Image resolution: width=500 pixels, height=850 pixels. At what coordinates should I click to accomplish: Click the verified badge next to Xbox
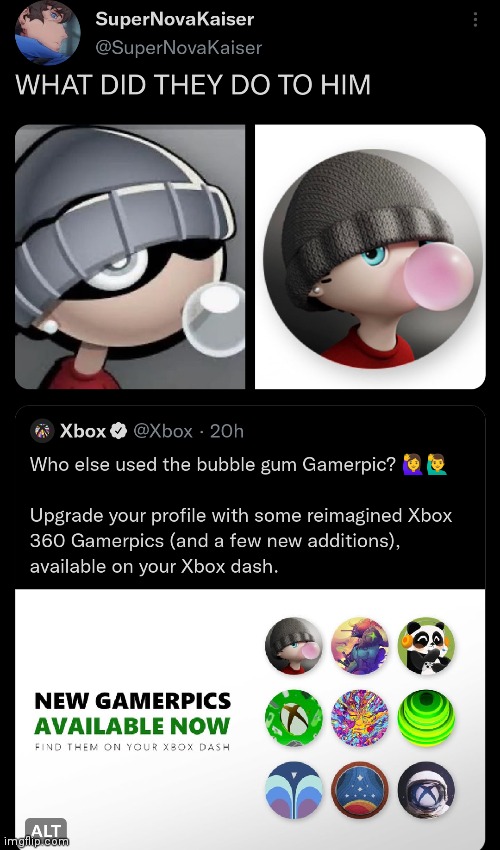(119, 431)
